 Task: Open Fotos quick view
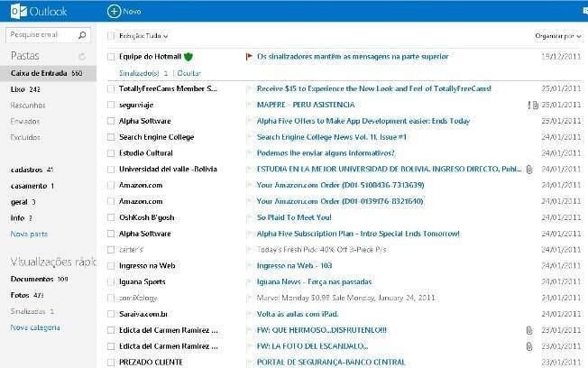(x=27, y=295)
